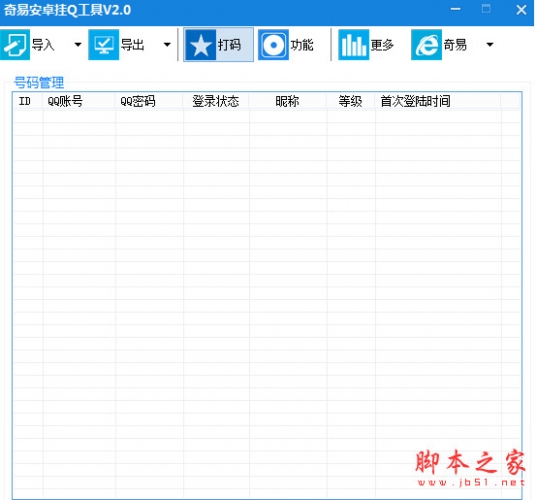Click the 更多 bar chart icon
Screen dimensions: 537x500
click(x=354, y=45)
